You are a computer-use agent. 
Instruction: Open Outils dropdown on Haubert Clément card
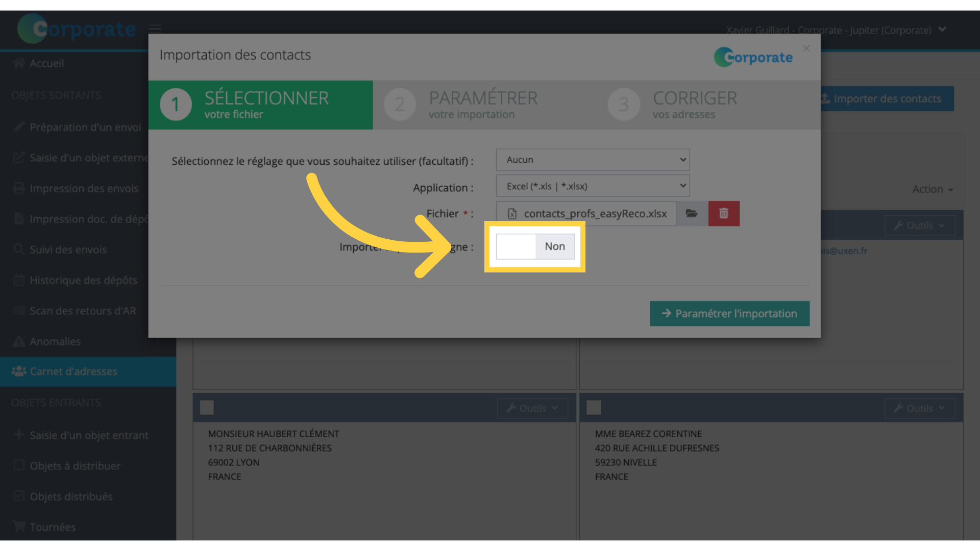click(532, 408)
